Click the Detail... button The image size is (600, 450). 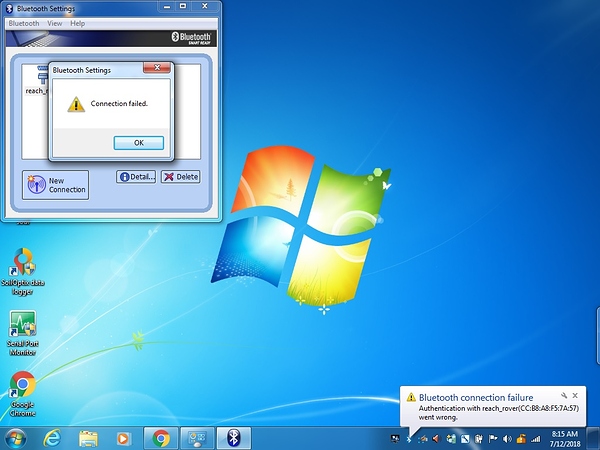tap(136, 177)
